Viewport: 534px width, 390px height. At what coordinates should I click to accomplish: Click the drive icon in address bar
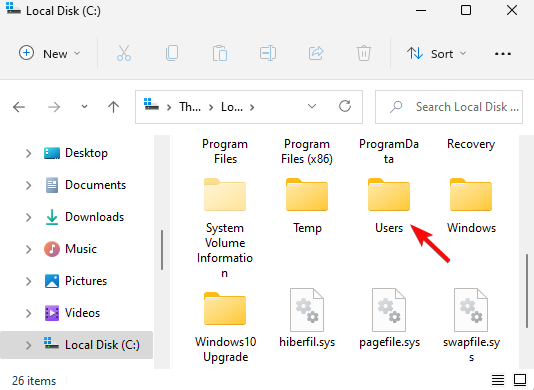click(151, 105)
